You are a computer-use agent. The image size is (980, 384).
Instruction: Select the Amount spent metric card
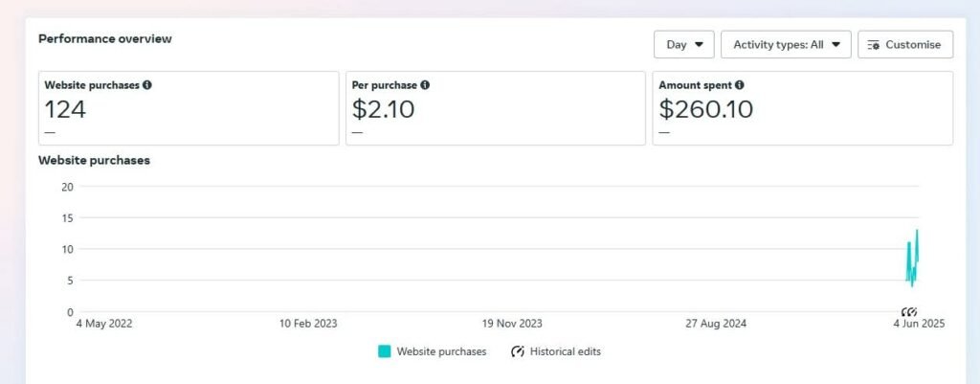pyautogui.click(x=803, y=108)
